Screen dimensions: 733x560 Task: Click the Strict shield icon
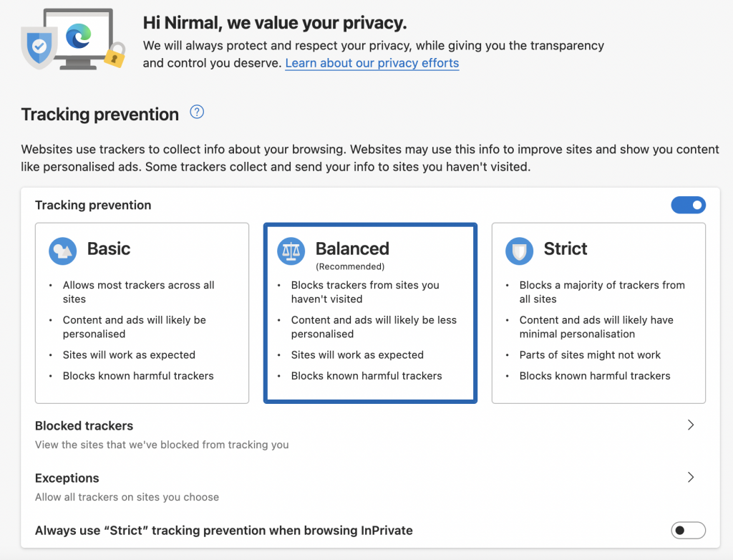point(519,251)
